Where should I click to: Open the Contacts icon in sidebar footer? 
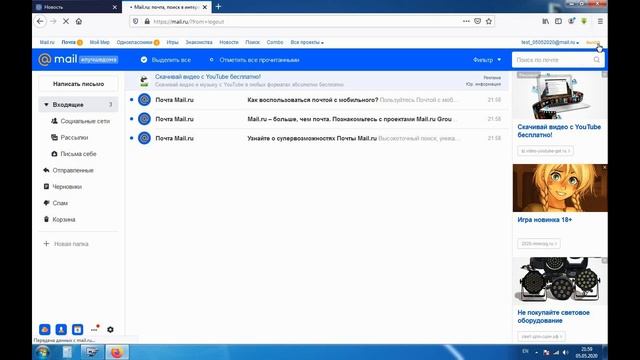[61, 329]
